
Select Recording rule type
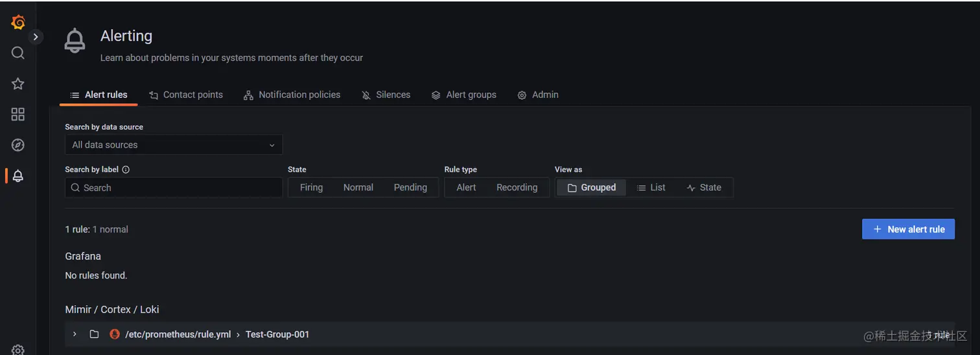pos(517,188)
